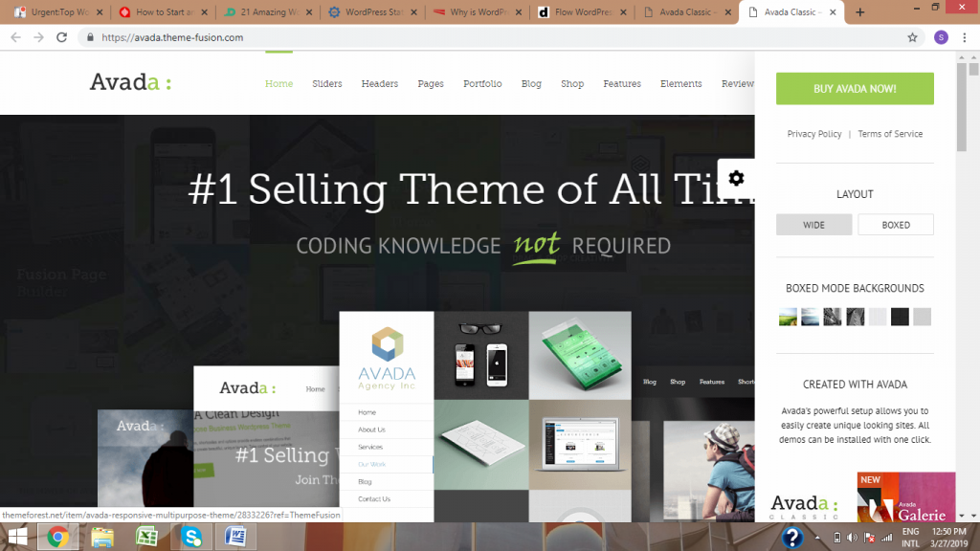Open the ENG INTL language indicator
This screenshot has height=551, width=980.
point(911,538)
